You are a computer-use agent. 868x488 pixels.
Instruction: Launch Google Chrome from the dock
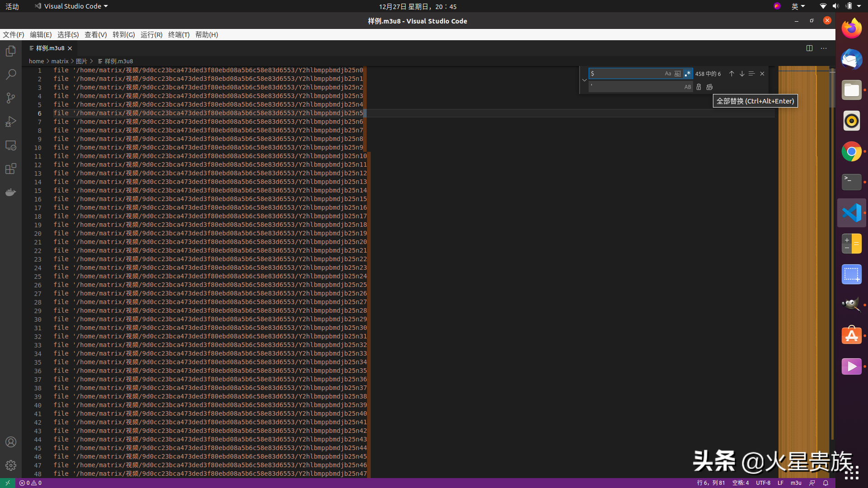pyautogui.click(x=852, y=151)
